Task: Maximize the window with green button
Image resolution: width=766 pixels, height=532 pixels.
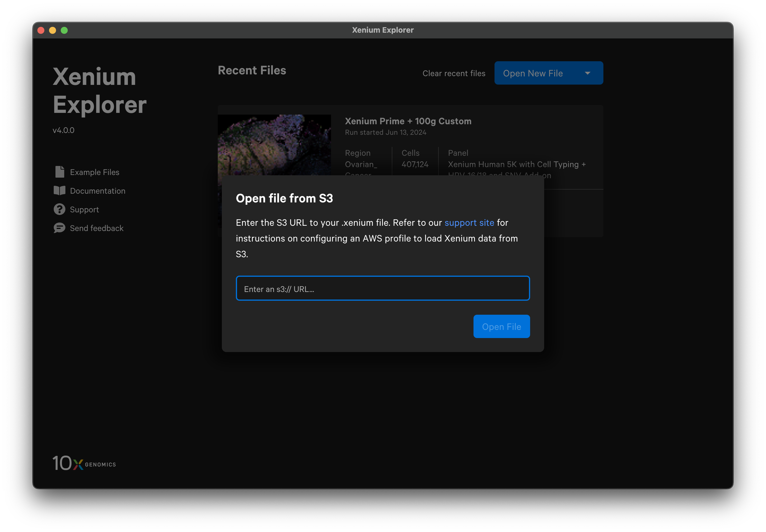Action: click(x=65, y=30)
